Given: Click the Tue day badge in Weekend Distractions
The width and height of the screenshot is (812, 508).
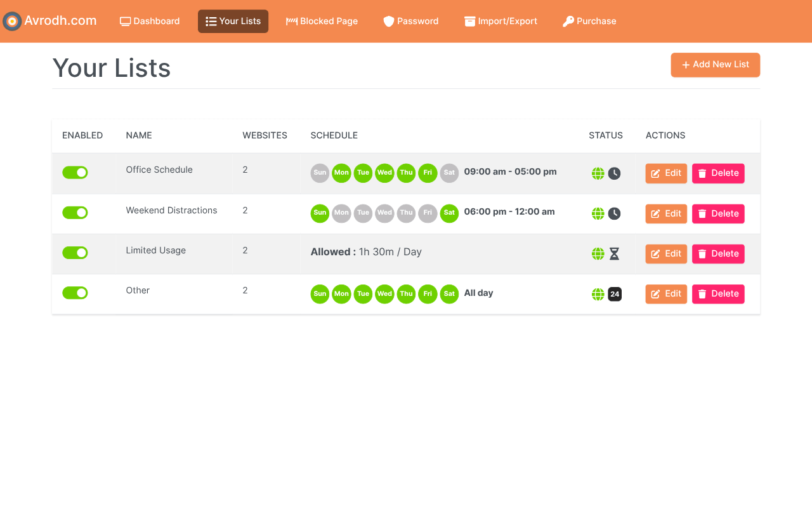Looking at the screenshot, I should click(x=363, y=213).
